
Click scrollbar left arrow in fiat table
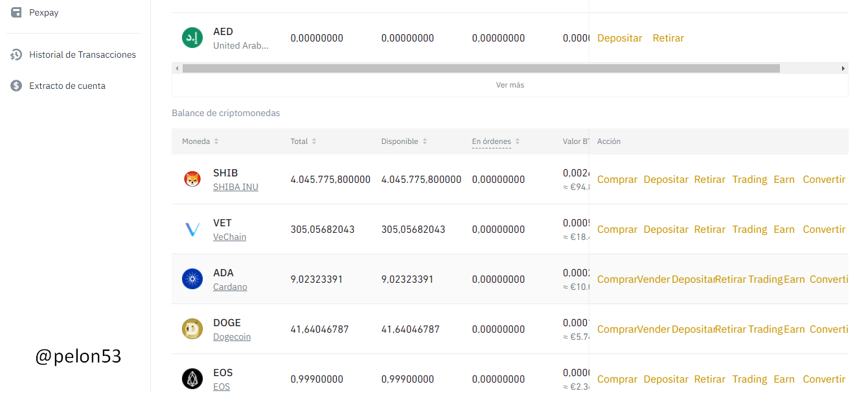(x=177, y=68)
